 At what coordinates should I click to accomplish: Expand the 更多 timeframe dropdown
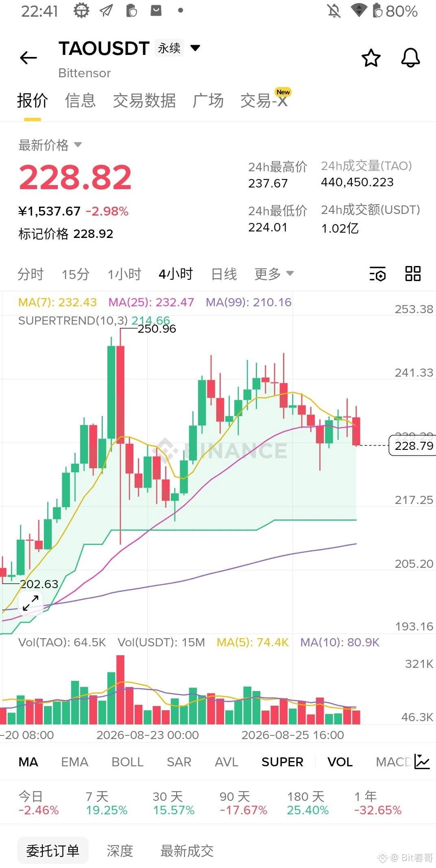(290, 273)
